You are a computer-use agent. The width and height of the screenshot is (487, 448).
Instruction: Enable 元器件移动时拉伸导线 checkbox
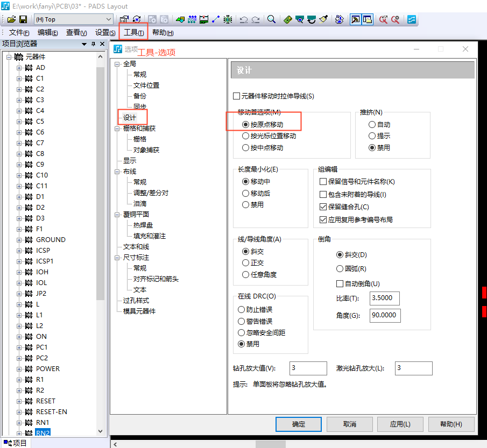click(236, 95)
